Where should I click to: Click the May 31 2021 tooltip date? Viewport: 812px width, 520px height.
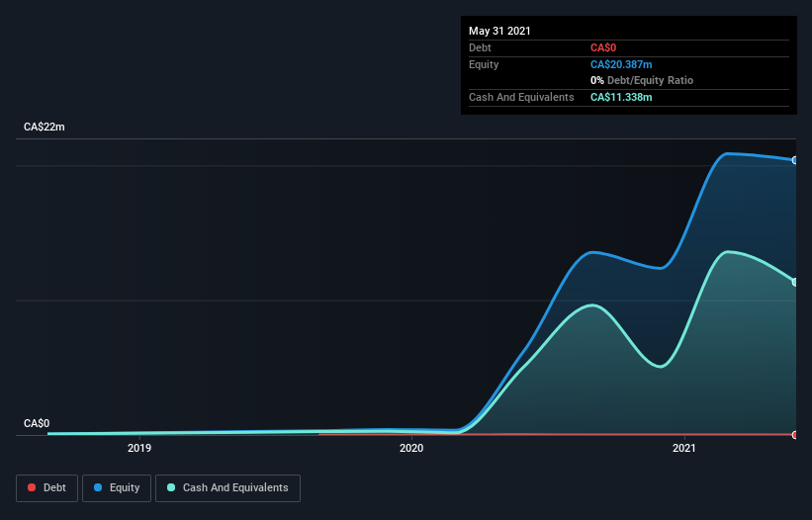click(x=499, y=31)
